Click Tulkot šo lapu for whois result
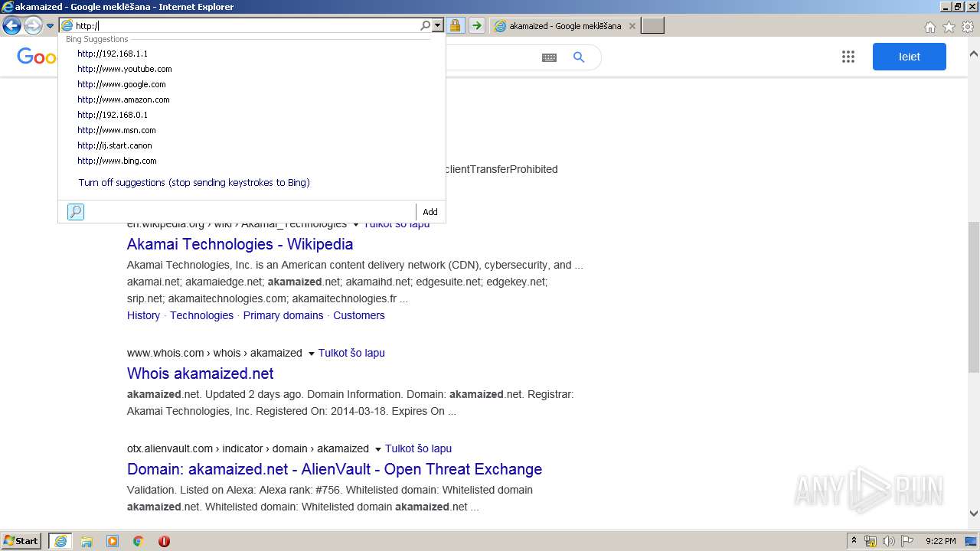 click(x=351, y=353)
